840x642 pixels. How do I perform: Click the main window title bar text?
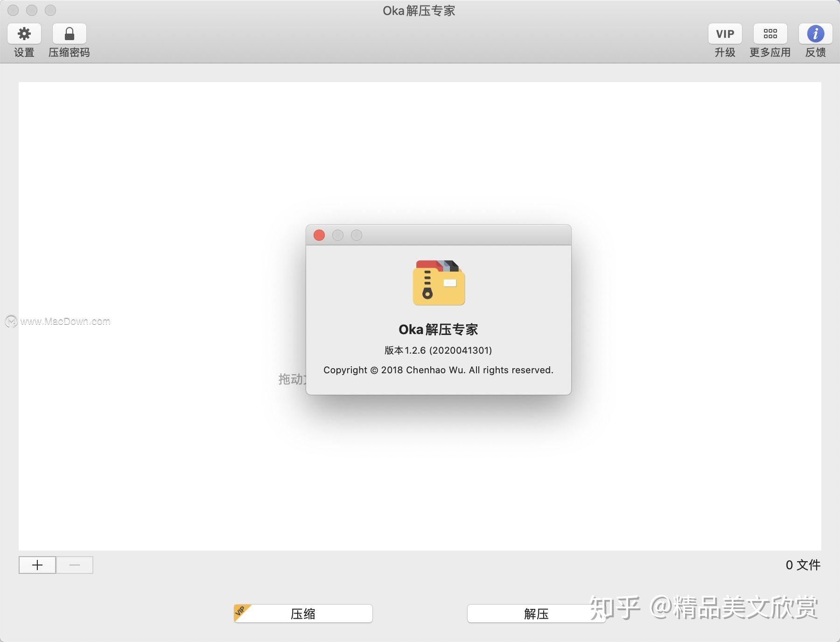tap(419, 10)
